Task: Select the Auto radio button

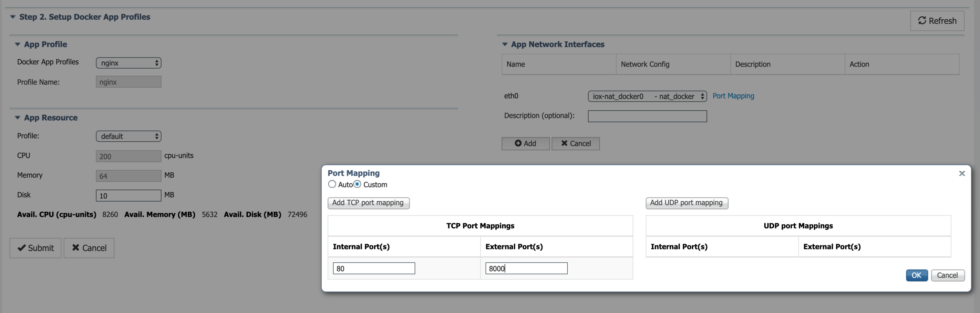Action: tap(332, 184)
